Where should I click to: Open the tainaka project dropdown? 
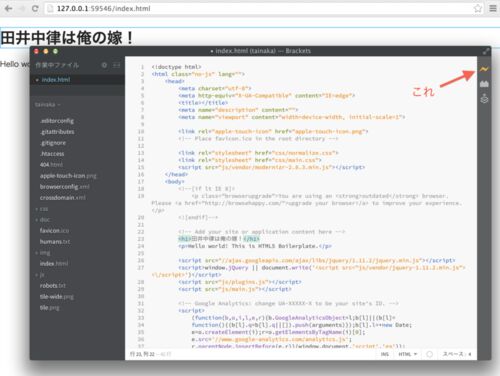click(x=48, y=105)
